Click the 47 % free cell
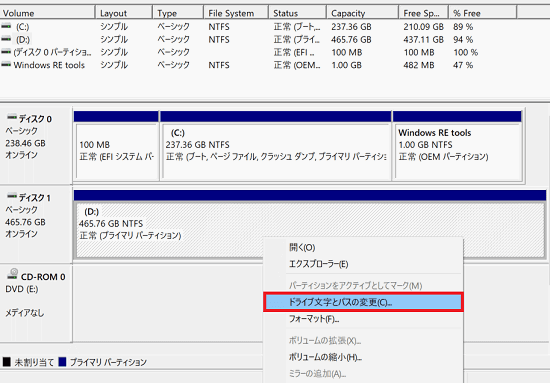 click(x=463, y=65)
